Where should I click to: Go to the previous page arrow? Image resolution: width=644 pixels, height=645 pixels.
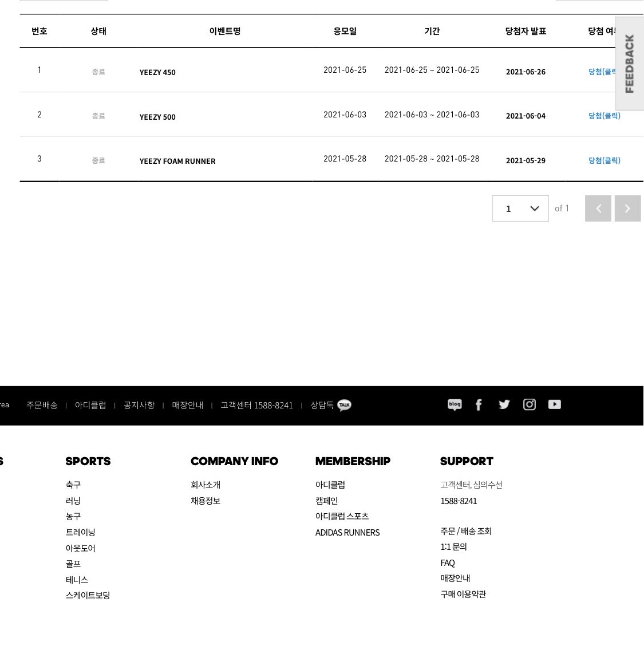[x=598, y=209]
